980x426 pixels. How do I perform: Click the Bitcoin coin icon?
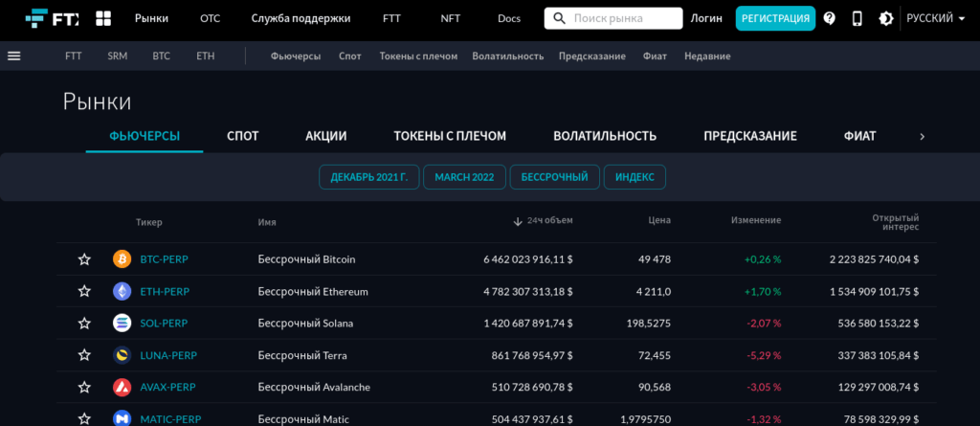[122, 259]
